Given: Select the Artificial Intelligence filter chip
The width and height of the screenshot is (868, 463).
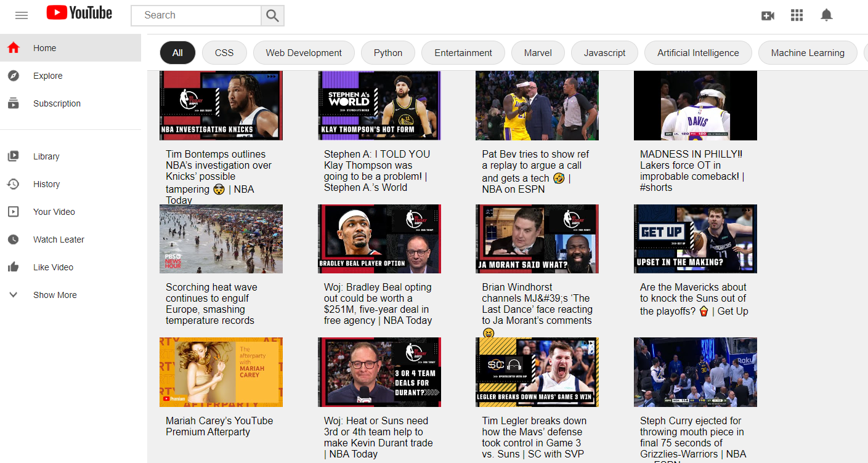Looking at the screenshot, I should click(x=698, y=53).
